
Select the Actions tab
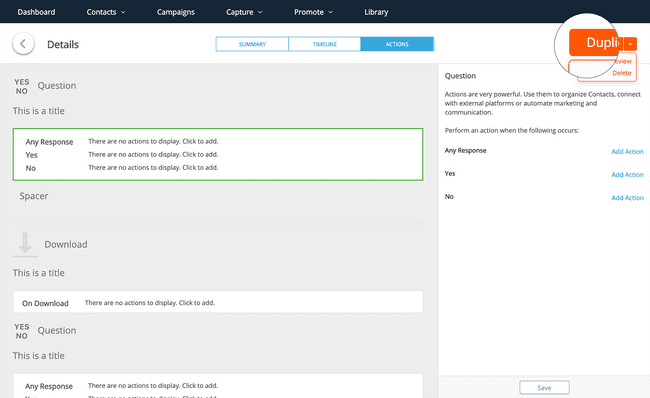click(x=397, y=44)
